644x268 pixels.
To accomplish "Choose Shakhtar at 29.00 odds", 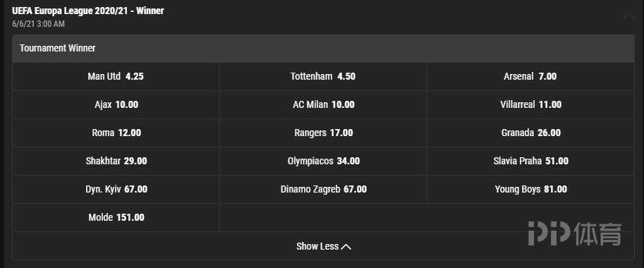I will pos(116,162).
